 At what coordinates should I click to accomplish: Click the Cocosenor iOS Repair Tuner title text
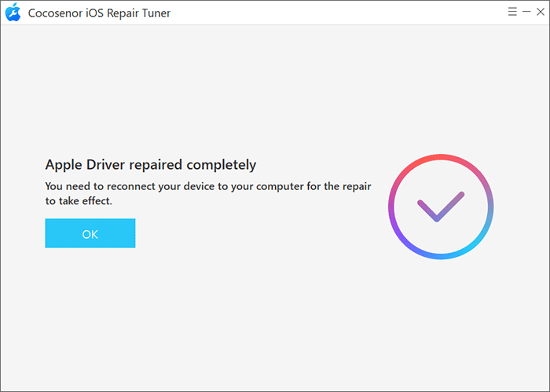[x=99, y=13]
